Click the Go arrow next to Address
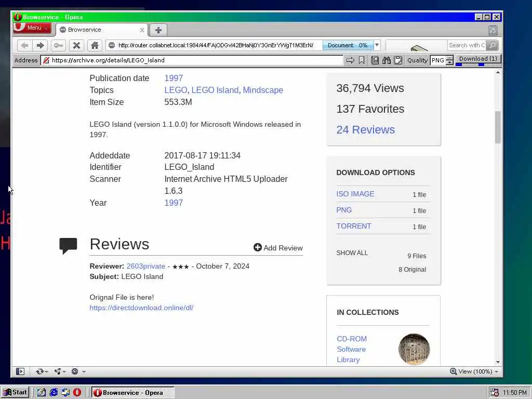The image size is (532, 399). [x=350, y=60]
